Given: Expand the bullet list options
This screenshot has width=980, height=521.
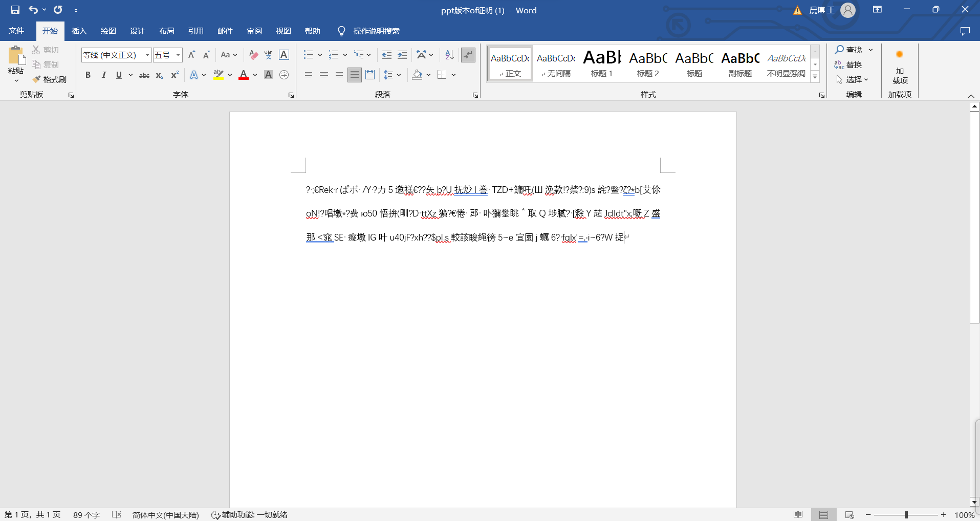Looking at the screenshot, I should pyautogui.click(x=320, y=55).
